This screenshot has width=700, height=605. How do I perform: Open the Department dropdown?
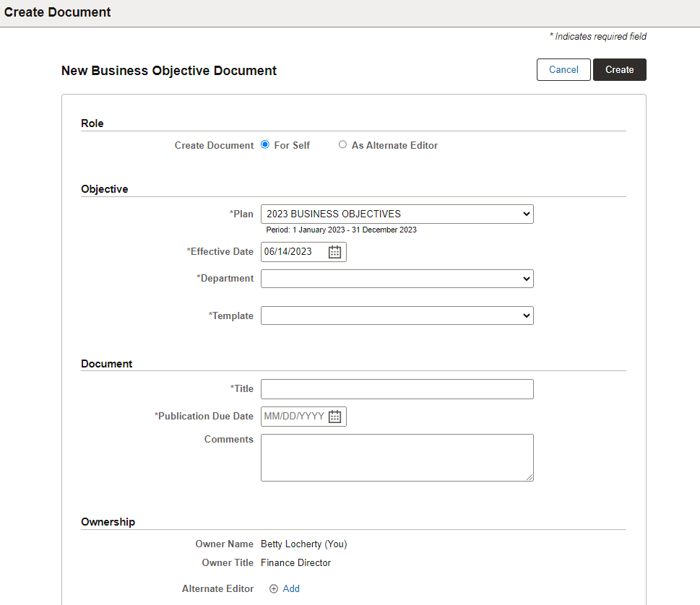[x=397, y=279]
